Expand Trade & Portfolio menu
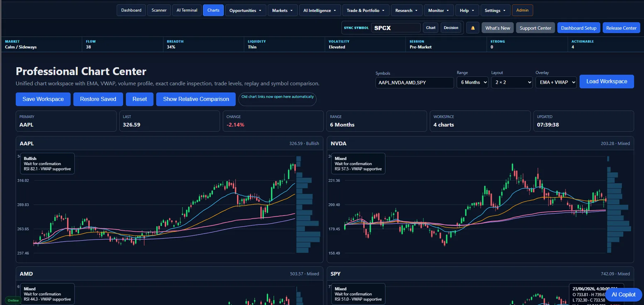 tap(366, 10)
